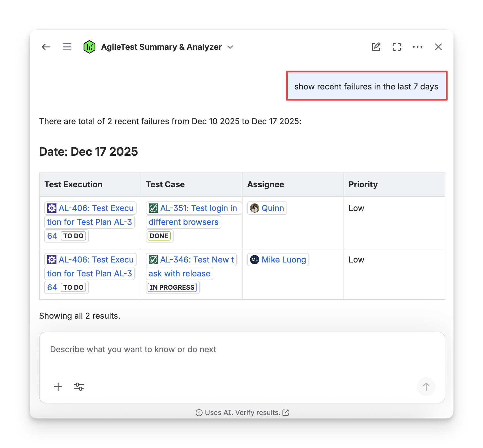
Task: Expand panel to full screen
Action: pyautogui.click(x=397, y=47)
